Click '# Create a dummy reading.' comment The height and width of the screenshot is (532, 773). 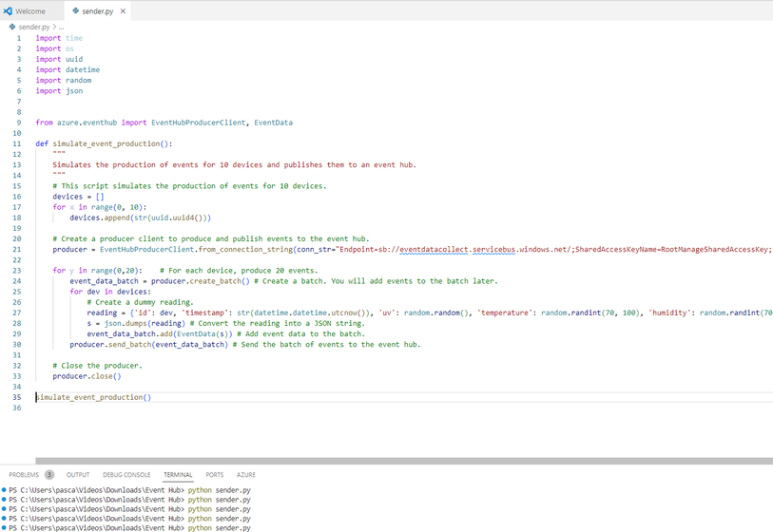coord(141,302)
